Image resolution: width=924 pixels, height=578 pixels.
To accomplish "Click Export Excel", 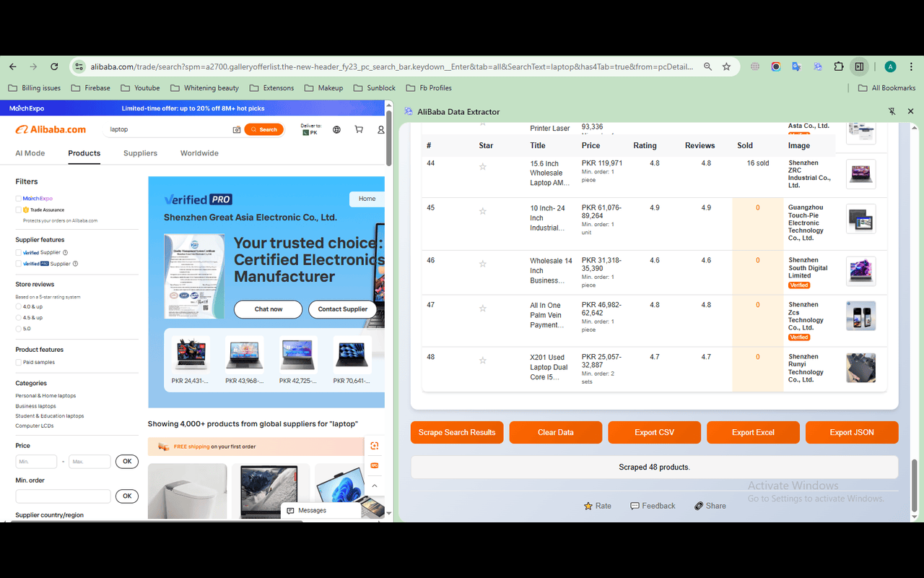I will coord(753,432).
